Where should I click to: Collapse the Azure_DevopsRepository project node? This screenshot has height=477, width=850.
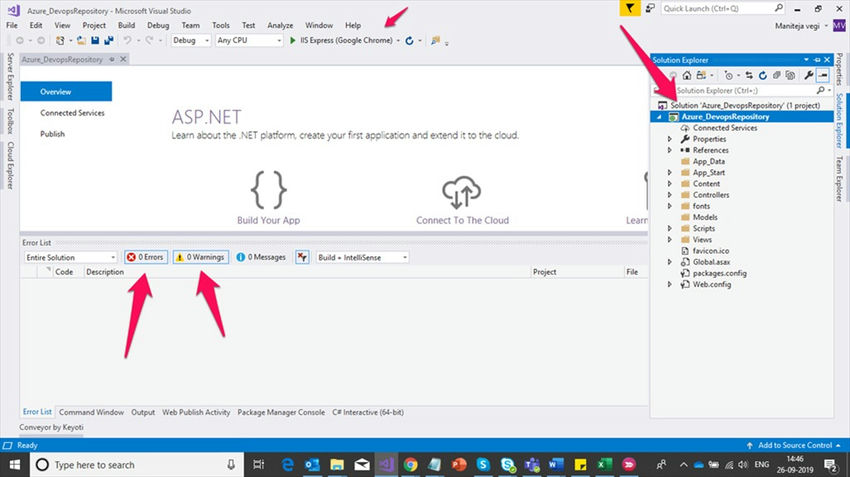pyautogui.click(x=660, y=117)
